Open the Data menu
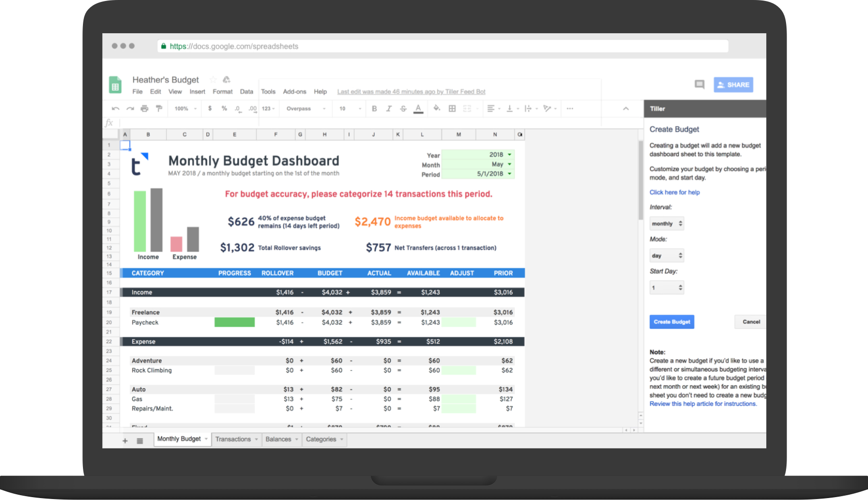Screen dimensions: 868x500 tap(246, 92)
